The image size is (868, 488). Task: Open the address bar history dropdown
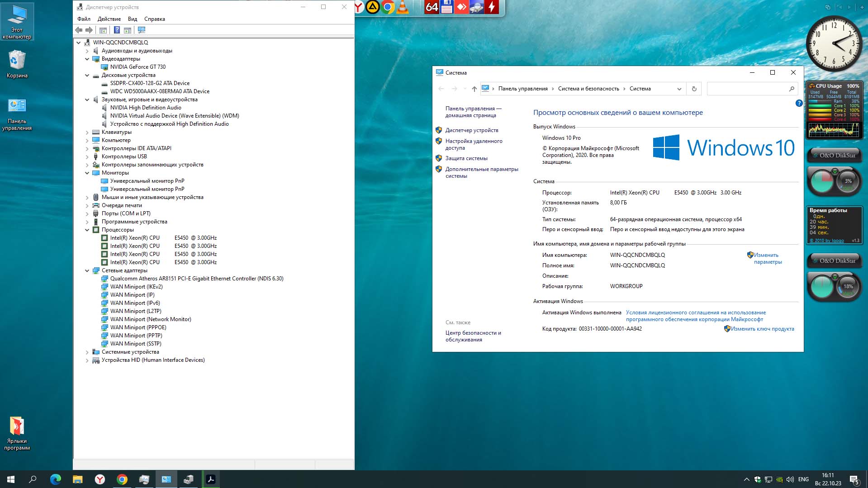coord(679,89)
